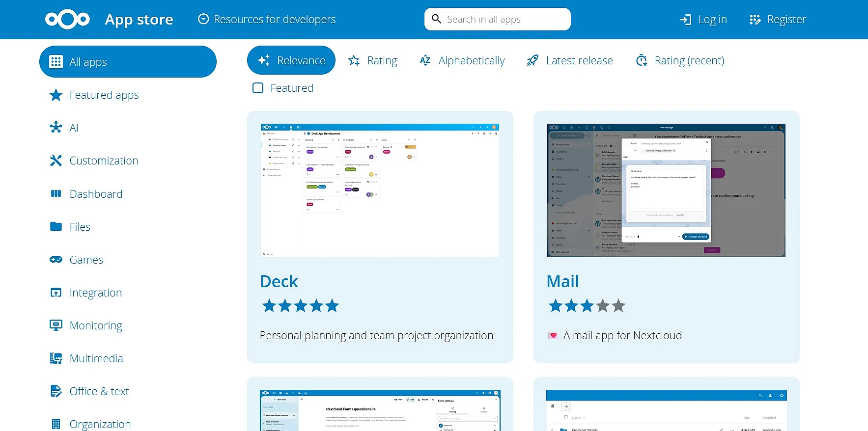Focus the Search in all apps field
The image size is (868, 431).
point(498,19)
